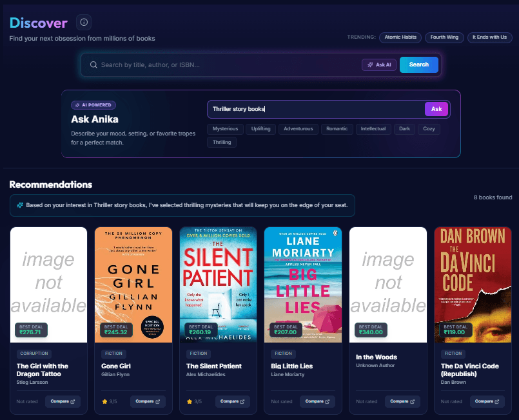Click the info icon next to Discover
Screen dimensions: 519x420
pyautogui.click(x=84, y=23)
